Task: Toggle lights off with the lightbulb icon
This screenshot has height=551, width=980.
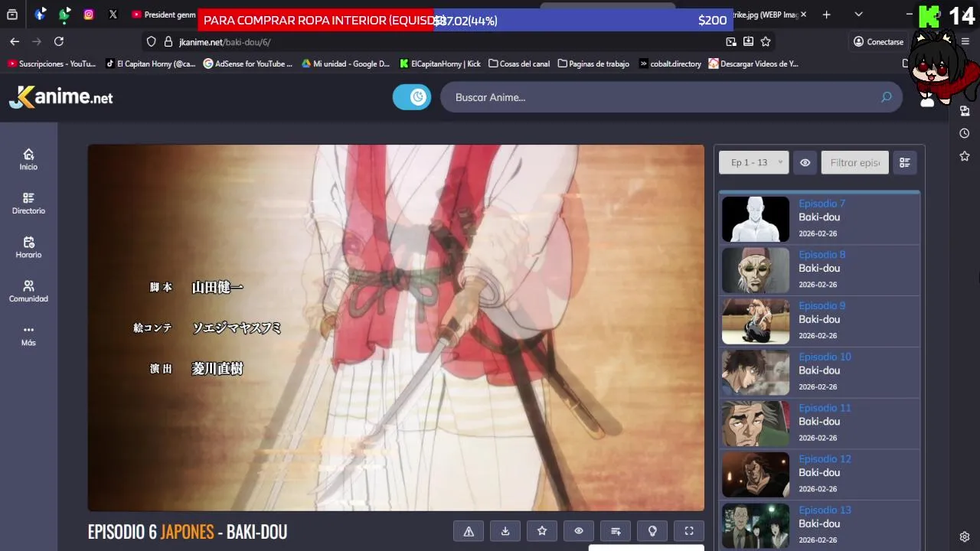Action: tap(652, 531)
